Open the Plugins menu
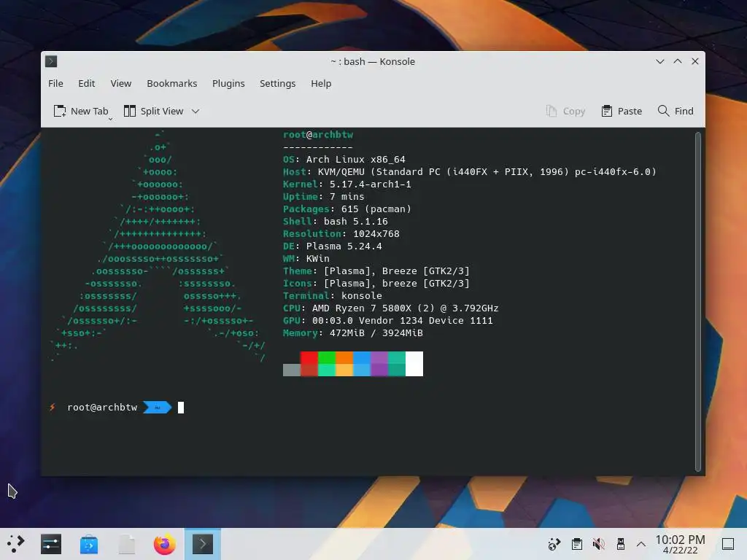 [x=228, y=83]
